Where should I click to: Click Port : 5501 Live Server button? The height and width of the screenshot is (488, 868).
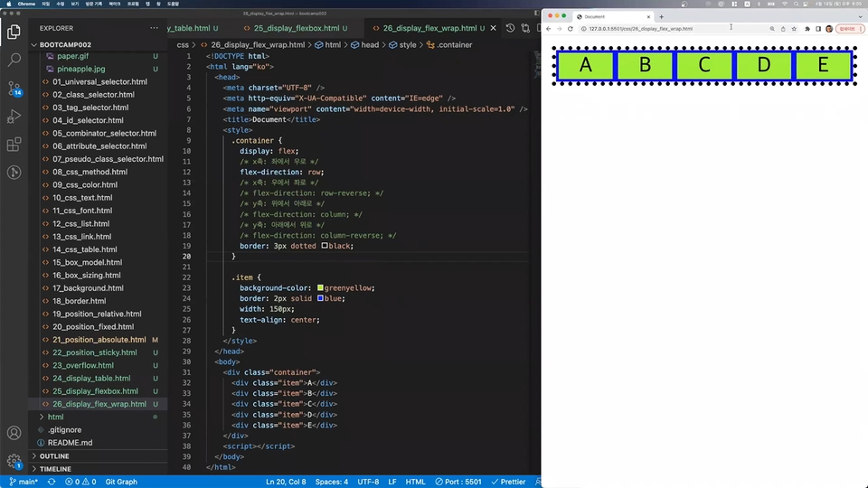(458, 482)
